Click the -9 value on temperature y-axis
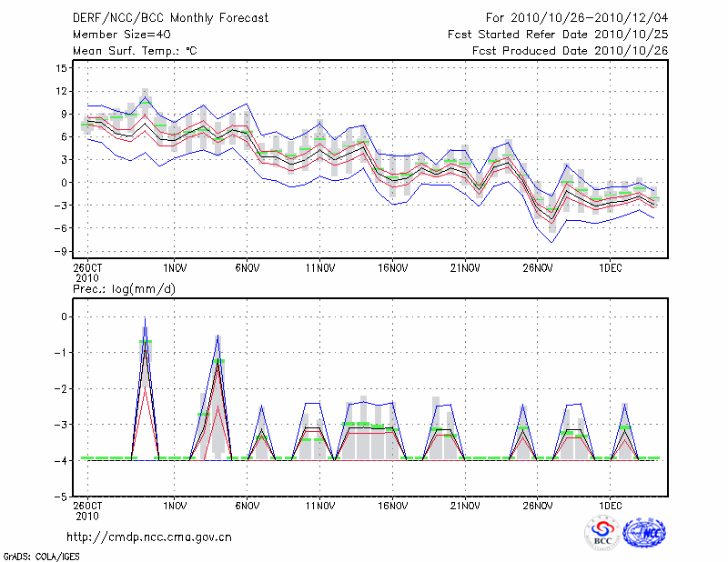 click(62, 251)
